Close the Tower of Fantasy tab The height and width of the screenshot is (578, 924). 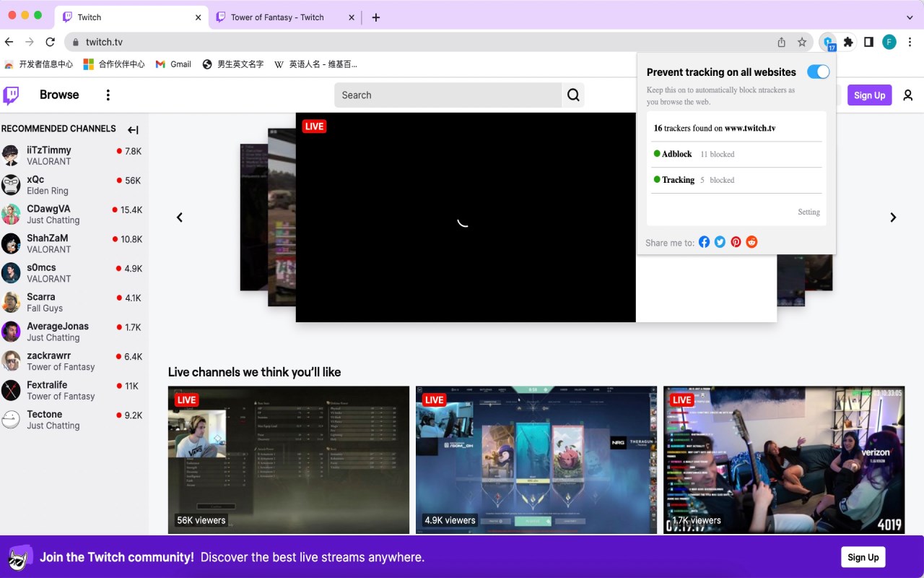coord(352,17)
